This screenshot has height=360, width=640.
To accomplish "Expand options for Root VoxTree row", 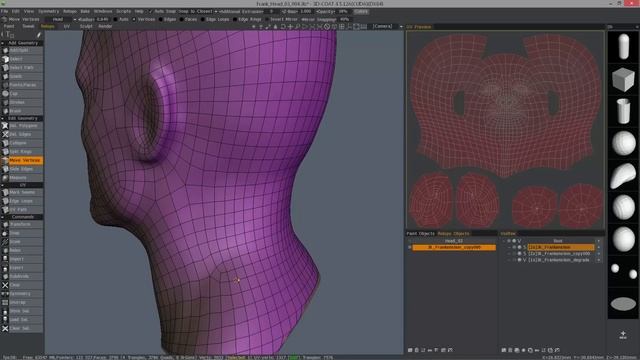I will [598, 241].
